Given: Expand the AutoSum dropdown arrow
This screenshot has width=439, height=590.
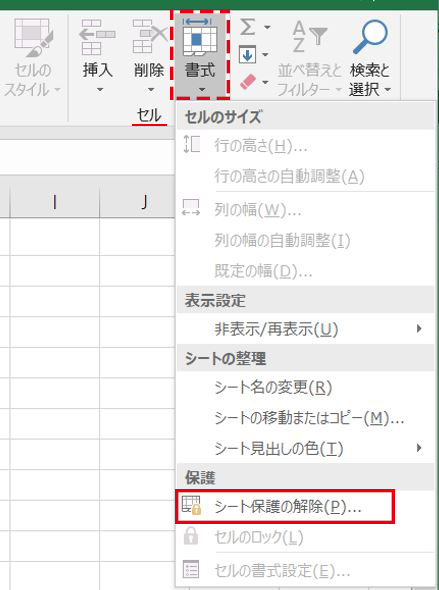Looking at the screenshot, I should (x=267, y=27).
